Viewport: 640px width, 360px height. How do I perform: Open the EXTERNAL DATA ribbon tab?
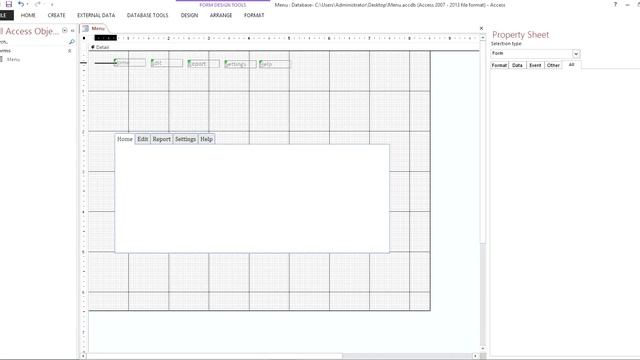point(96,16)
